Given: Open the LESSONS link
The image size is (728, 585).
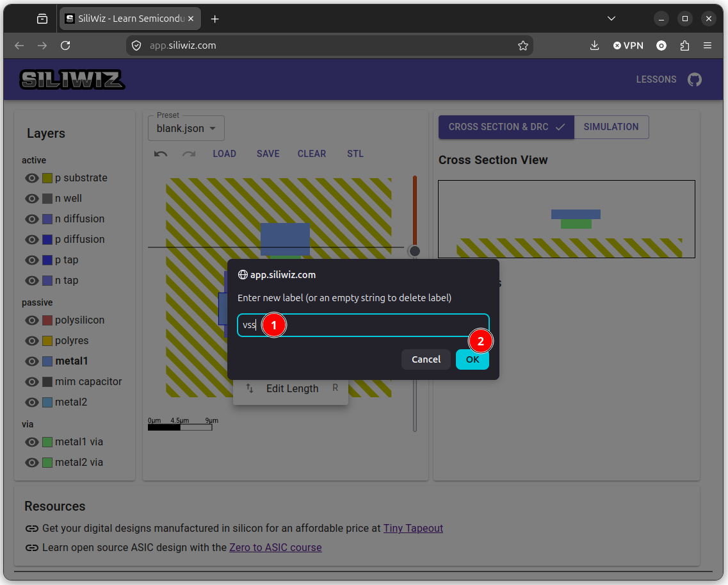Looking at the screenshot, I should point(656,79).
